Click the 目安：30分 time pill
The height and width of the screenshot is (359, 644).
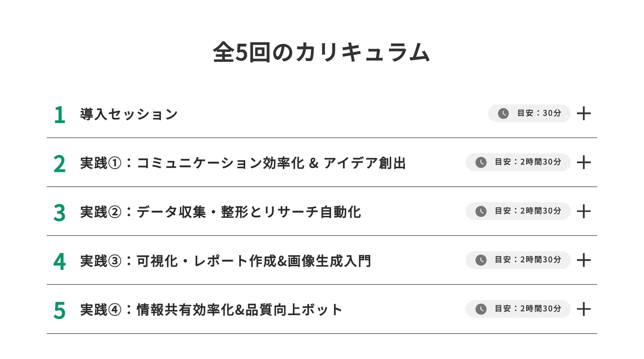click(529, 113)
